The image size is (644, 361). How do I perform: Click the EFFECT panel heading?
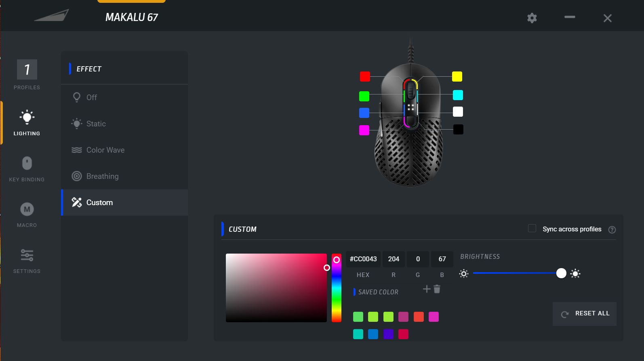tap(89, 69)
